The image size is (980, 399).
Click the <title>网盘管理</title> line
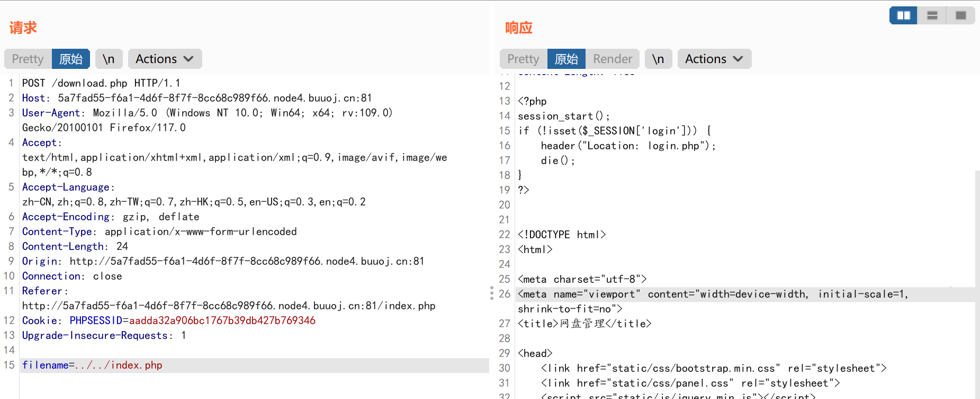tap(585, 324)
